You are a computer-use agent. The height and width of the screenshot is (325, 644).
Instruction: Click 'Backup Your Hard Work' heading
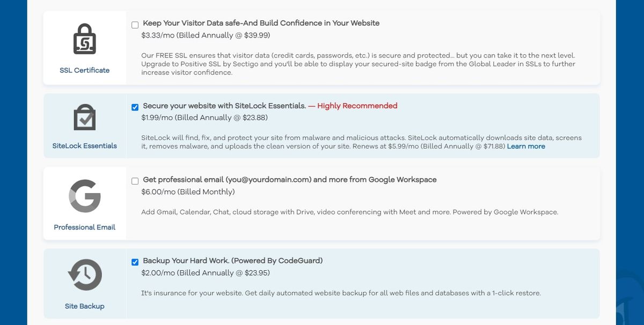pyautogui.click(x=232, y=261)
